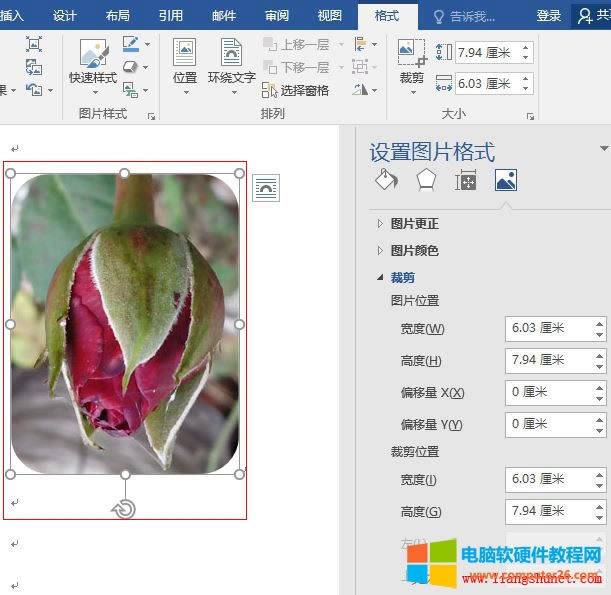The image size is (611, 595).
Task: Open the layout options icon beside the picture
Action: (x=266, y=187)
